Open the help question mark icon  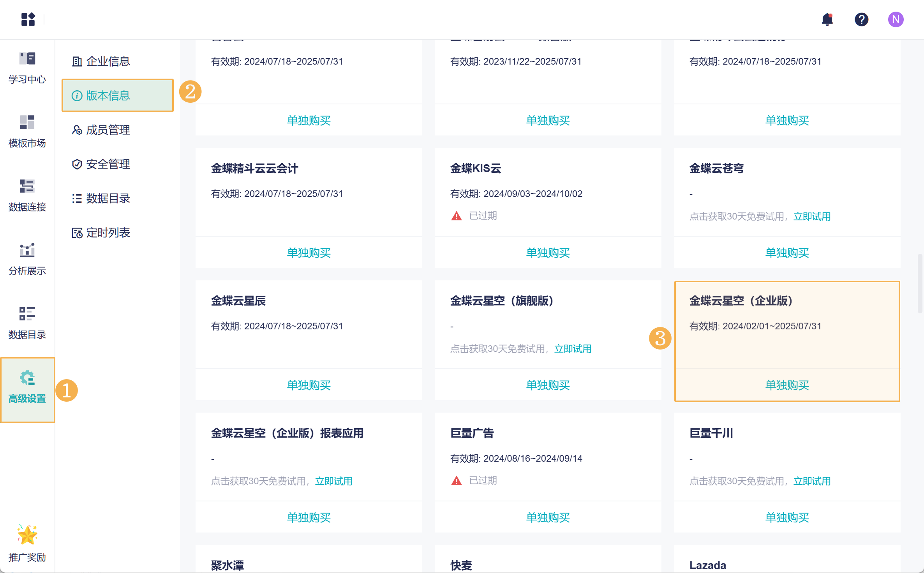coord(861,19)
